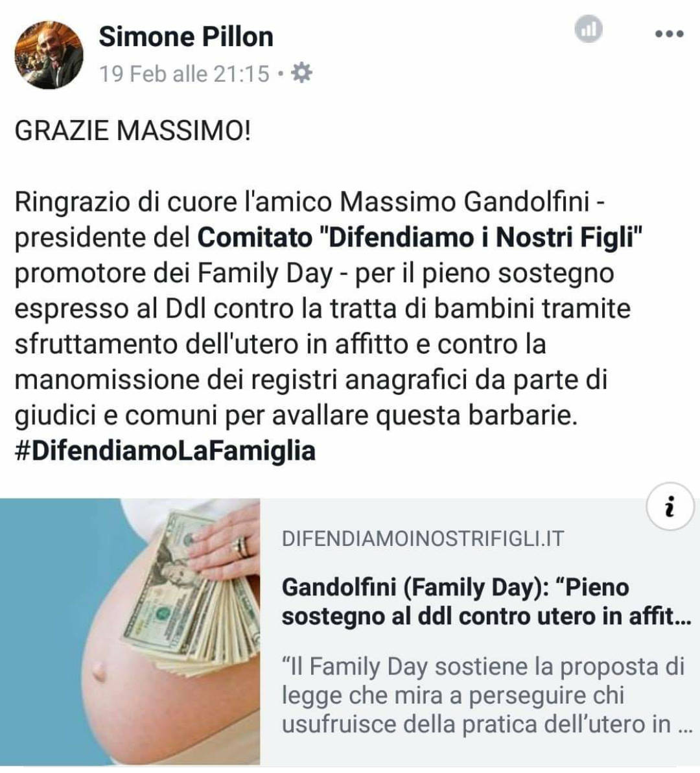Click the article description starting 'Il Family Day sostiene'
The width and height of the screenshot is (700, 773).
(484, 695)
